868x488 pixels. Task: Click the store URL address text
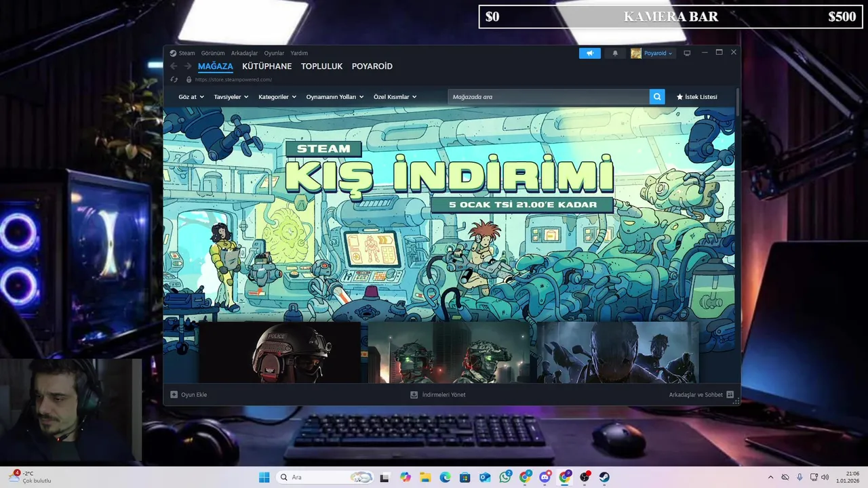pyautogui.click(x=233, y=79)
